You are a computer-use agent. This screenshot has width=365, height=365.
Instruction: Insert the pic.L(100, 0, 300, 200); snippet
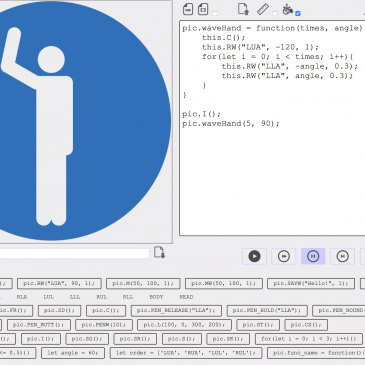[184, 325]
